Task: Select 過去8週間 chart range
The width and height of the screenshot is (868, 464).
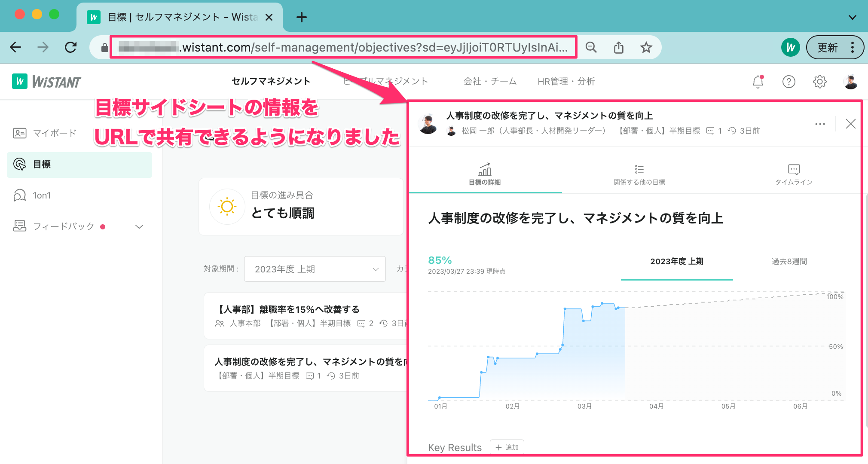Action: coord(789,261)
